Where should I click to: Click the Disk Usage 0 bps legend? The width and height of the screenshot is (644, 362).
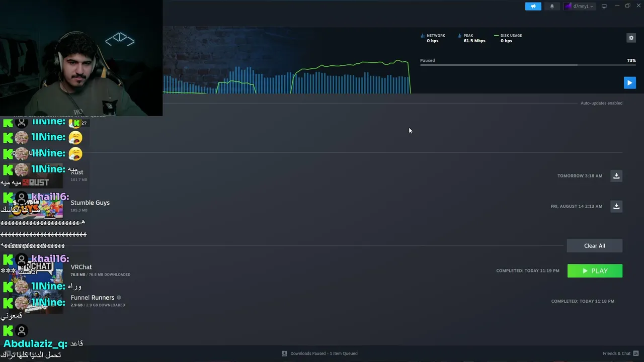coord(508,38)
